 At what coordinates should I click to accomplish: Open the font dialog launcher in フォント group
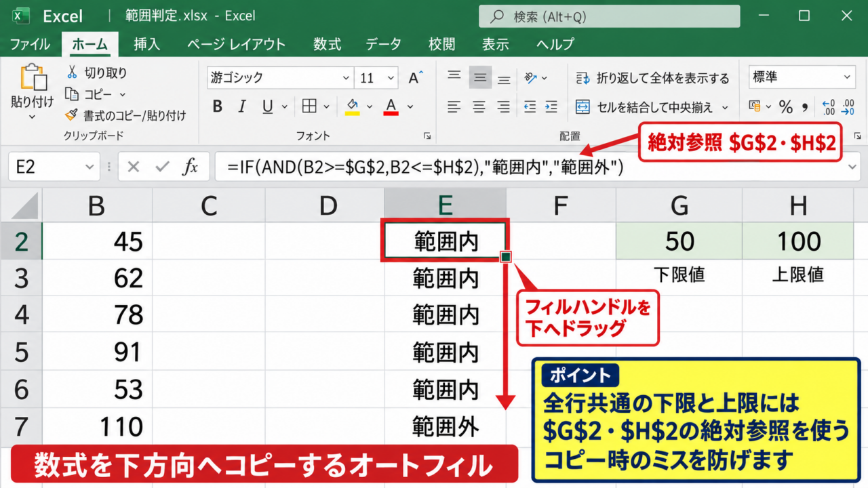tap(427, 136)
